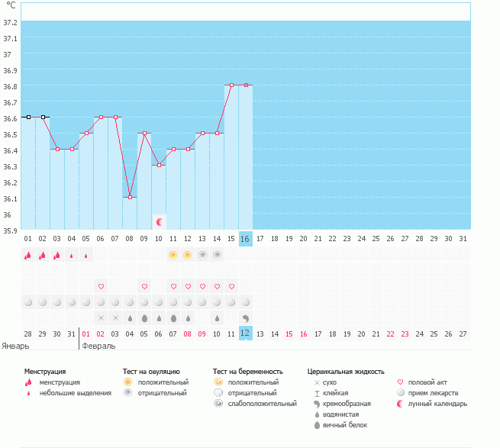Click the 36.8 temperature point on day 15
Image resolution: width=500 pixels, height=448 pixels.
coord(231,85)
